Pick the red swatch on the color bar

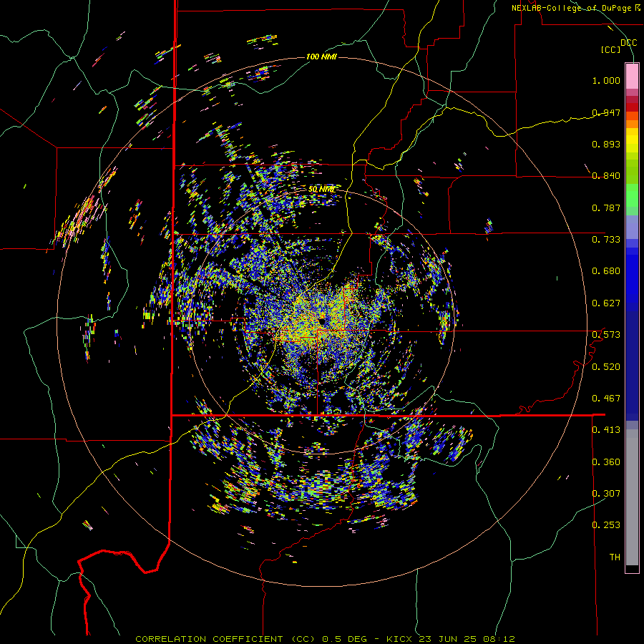(632, 107)
